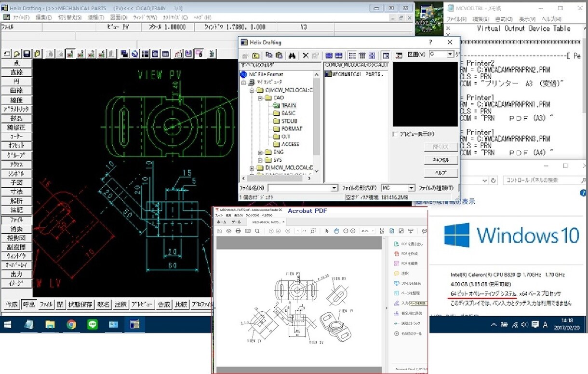Viewport: 588px width, 374px height.
Task: Enable the プレビュー表示 preview checkbox
Action: pyautogui.click(x=396, y=134)
